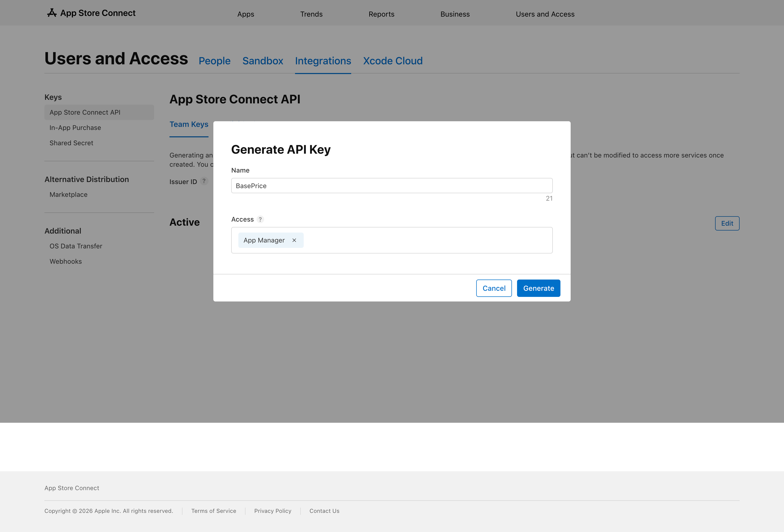Image resolution: width=784 pixels, height=532 pixels.
Task: Click the '21' character counter
Action: click(x=549, y=198)
